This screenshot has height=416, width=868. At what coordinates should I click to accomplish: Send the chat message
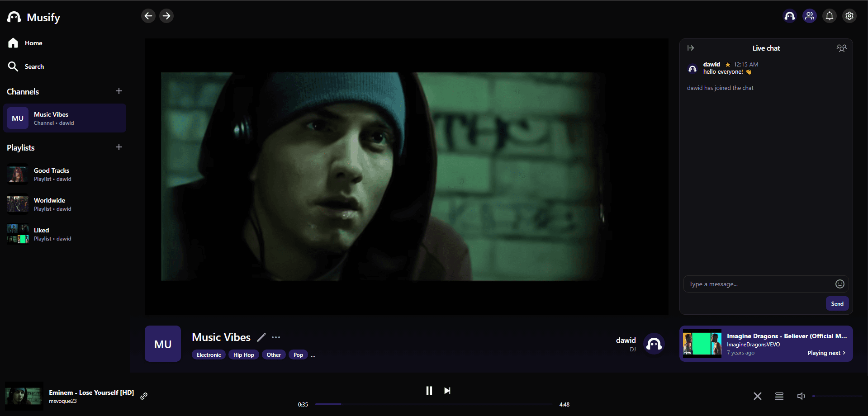837,303
